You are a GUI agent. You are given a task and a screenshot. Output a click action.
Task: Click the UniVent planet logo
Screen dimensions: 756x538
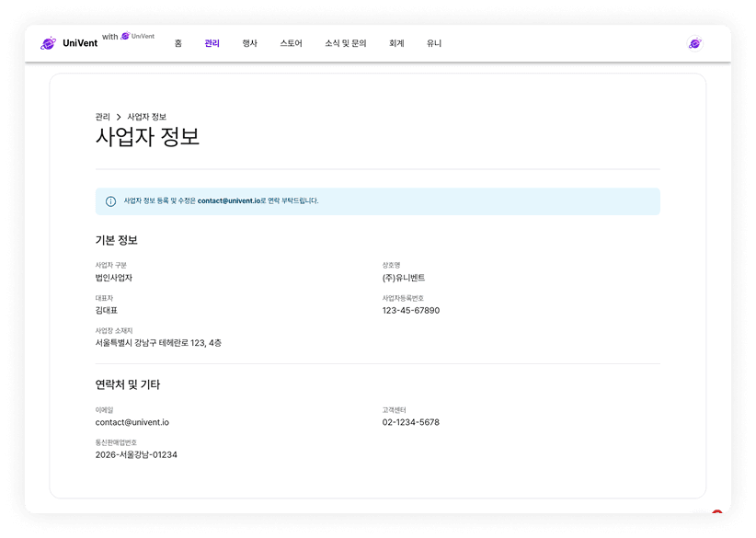tap(50, 42)
